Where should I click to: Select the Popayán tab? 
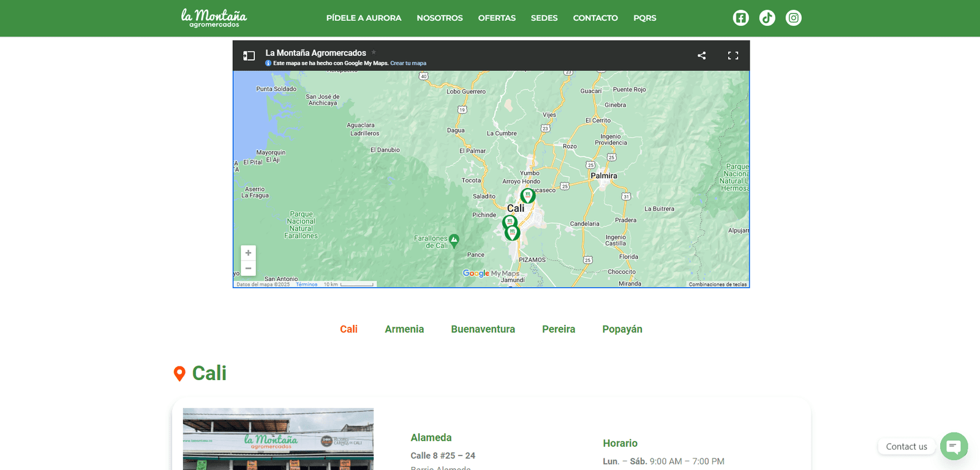pos(622,329)
